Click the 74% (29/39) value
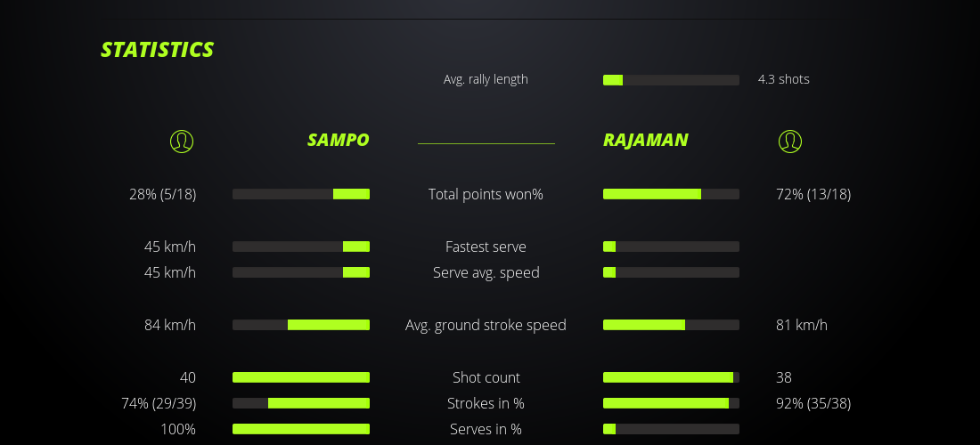980x445 pixels. pyautogui.click(x=159, y=403)
